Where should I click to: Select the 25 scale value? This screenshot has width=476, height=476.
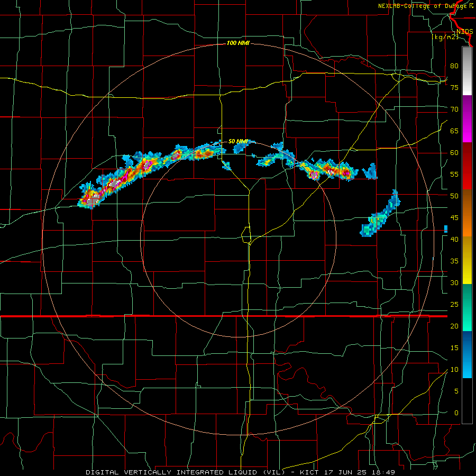[x=454, y=305]
